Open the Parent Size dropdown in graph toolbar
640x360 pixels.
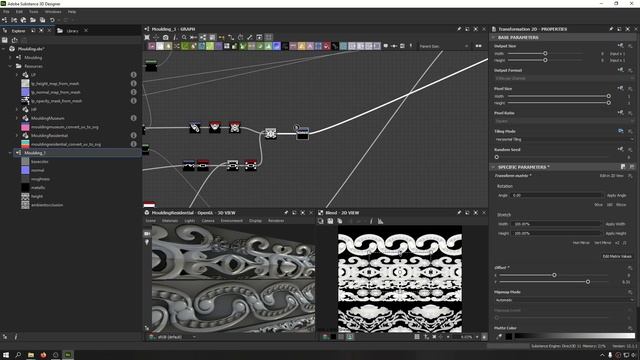pos(444,46)
